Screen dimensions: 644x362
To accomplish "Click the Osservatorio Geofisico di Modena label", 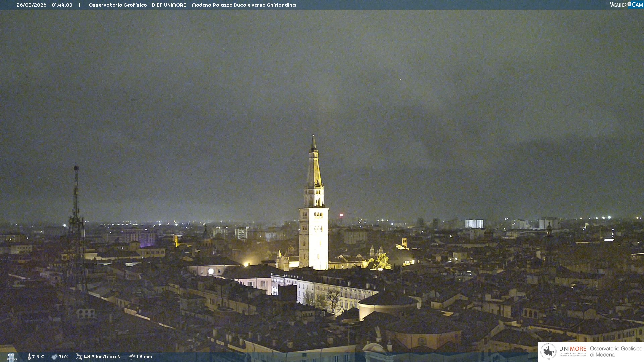I will (616, 352).
